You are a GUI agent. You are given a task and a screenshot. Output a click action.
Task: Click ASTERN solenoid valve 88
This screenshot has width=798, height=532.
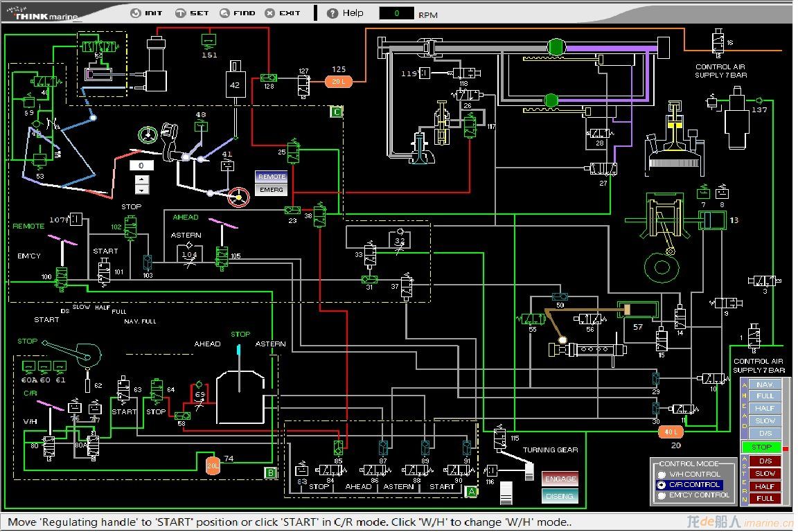[x=417, y=470]
